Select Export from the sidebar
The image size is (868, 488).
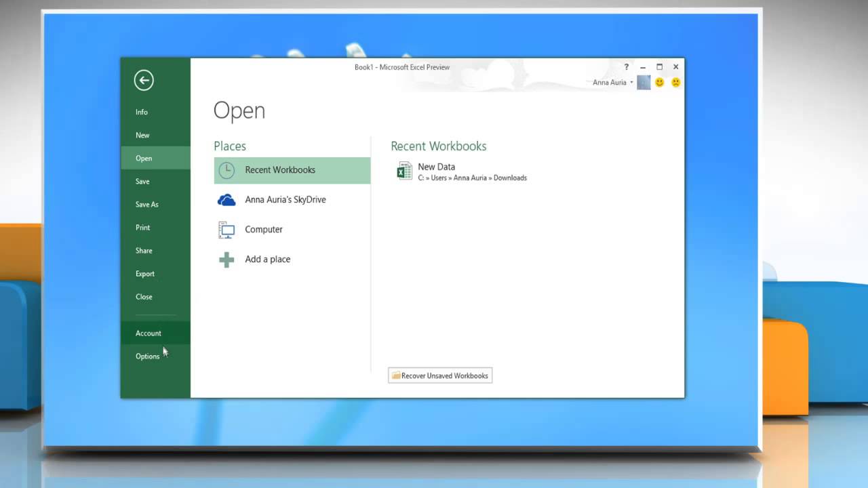(x=155, y=274)
